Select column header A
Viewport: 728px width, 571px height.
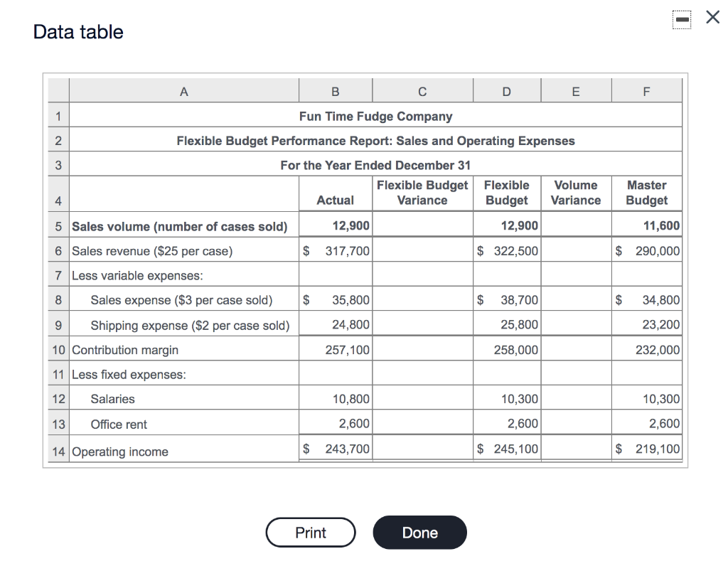[183, 90]
